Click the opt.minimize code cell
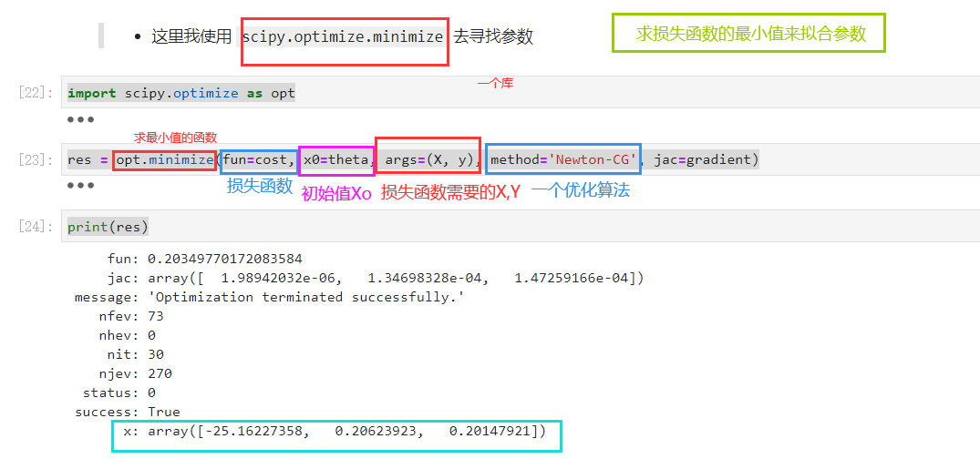The width and height of the screenshot is (980, 459). 521,160
